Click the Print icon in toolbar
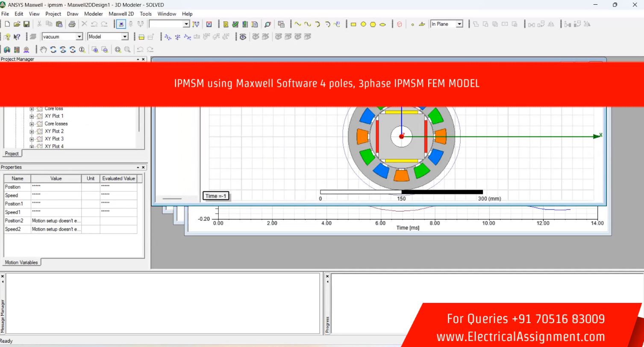The image size is (644, 347). click(x=72, y=24)
